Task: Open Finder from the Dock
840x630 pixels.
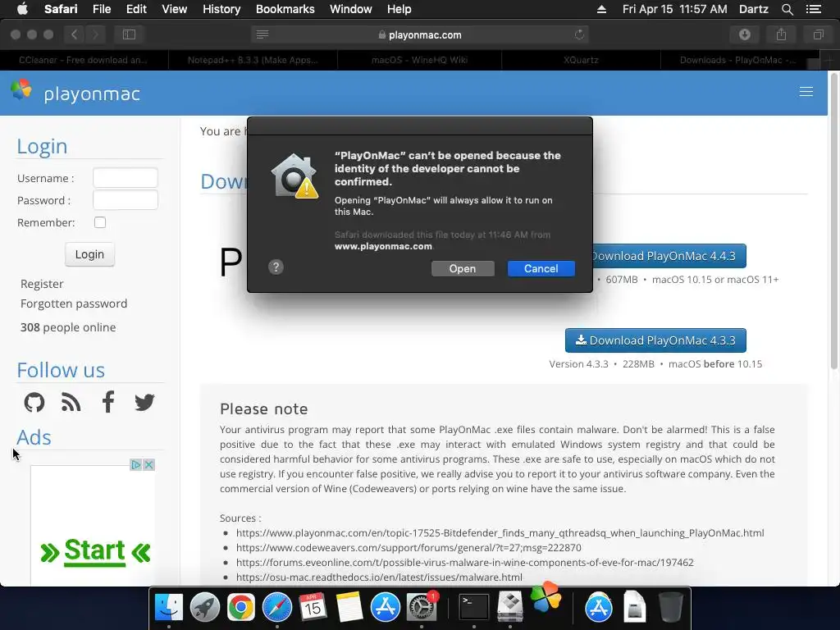Action: (x=169, y=608)
